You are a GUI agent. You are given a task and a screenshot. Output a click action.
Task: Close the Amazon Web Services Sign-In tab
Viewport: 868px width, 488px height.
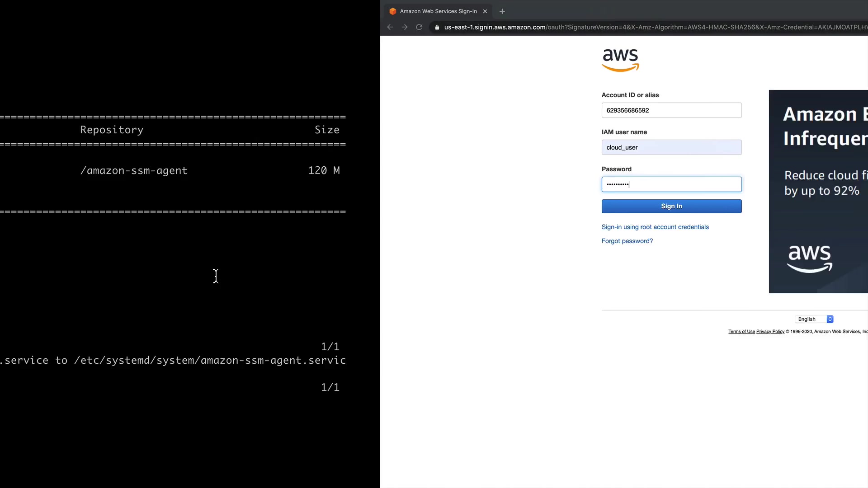click(485, 11)
